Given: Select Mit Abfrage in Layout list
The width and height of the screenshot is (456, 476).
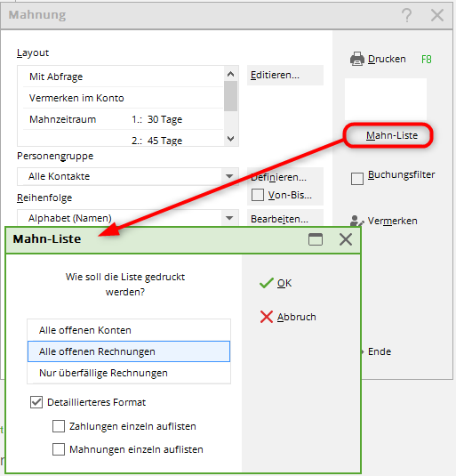Looking at the screenshot, I should 123,77.
